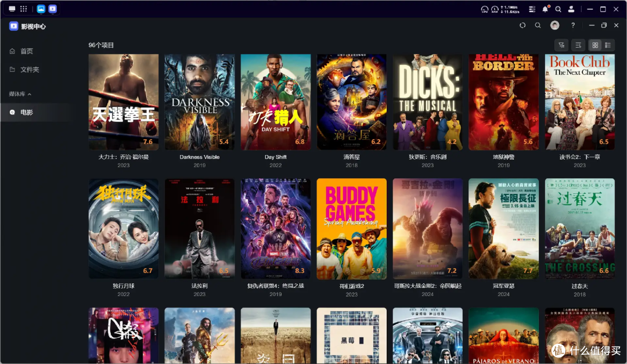This screenshot has width=627, height=364.
Task: Open the task manager list icon
Action: [x=532, y=9]
